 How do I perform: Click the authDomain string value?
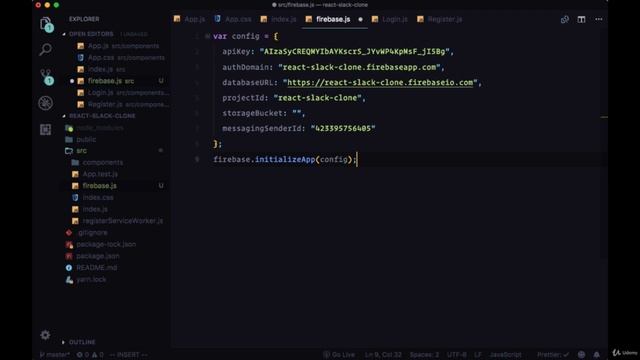(359, 67)
